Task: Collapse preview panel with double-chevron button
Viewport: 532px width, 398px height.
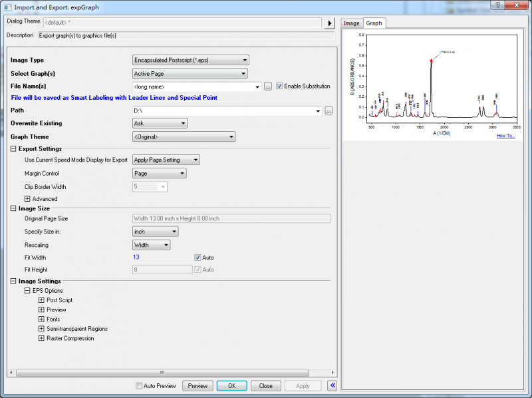Action: click(x=332, y=385)
